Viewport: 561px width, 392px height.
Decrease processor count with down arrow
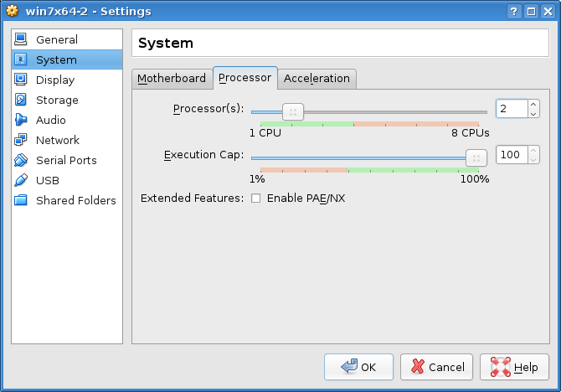pyautogui.click(x=534, y=113)
